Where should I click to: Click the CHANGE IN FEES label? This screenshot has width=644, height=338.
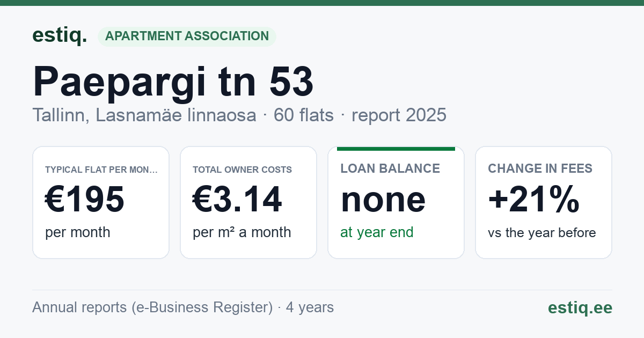tap(540, 168)
